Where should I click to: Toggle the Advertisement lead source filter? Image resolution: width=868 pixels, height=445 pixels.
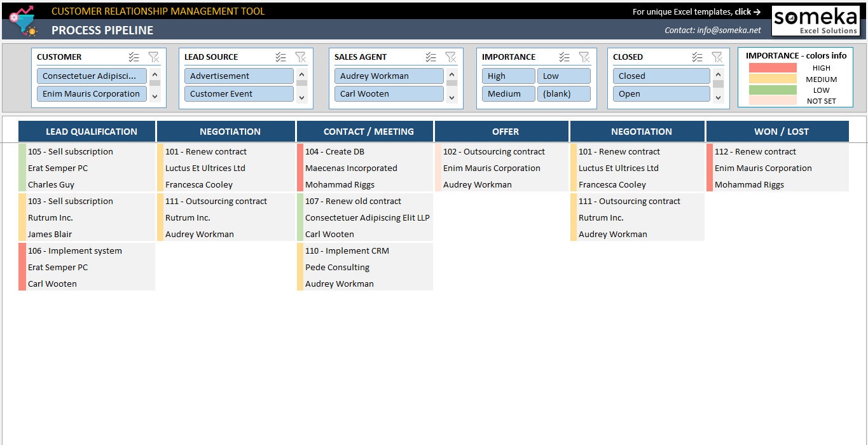click(x=238, y=75)
